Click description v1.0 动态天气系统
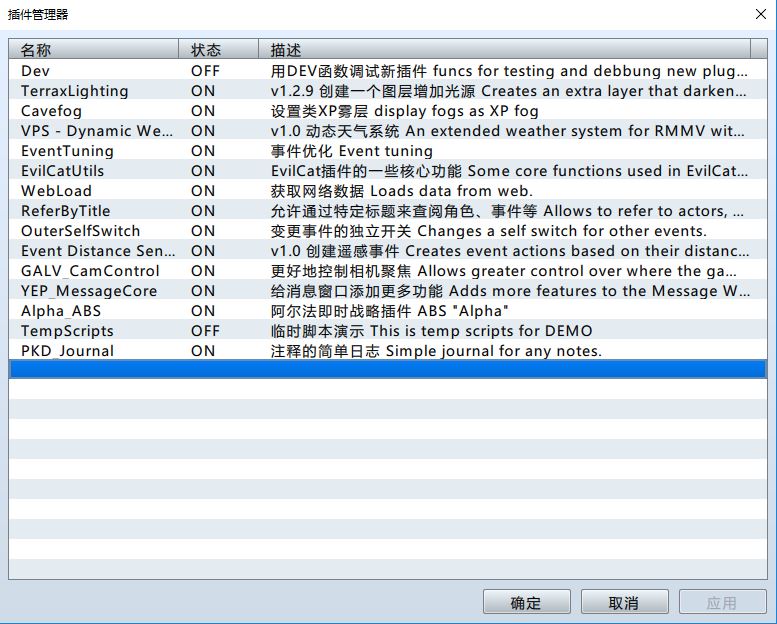The width and height of the screenshot is (777, 624). 507,131
